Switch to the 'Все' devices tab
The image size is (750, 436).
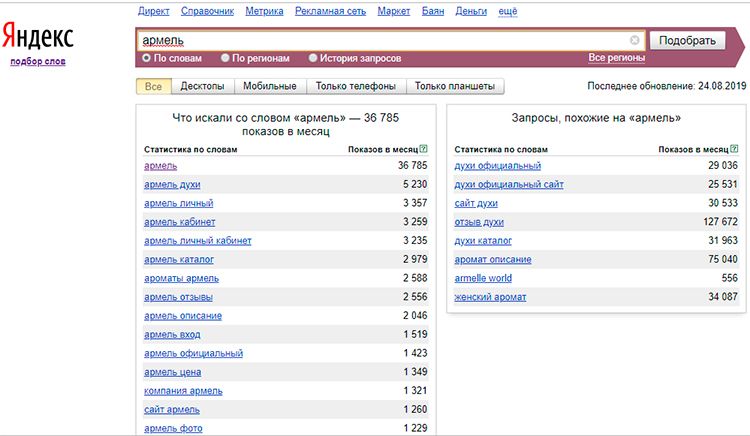click(154, 86)
